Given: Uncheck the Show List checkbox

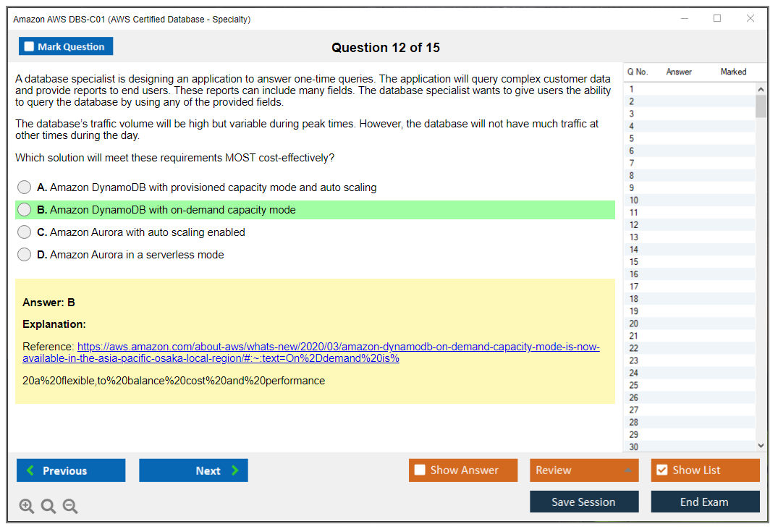Looking at the screenshot, I should pyautogui.click(x=661, y=470).
